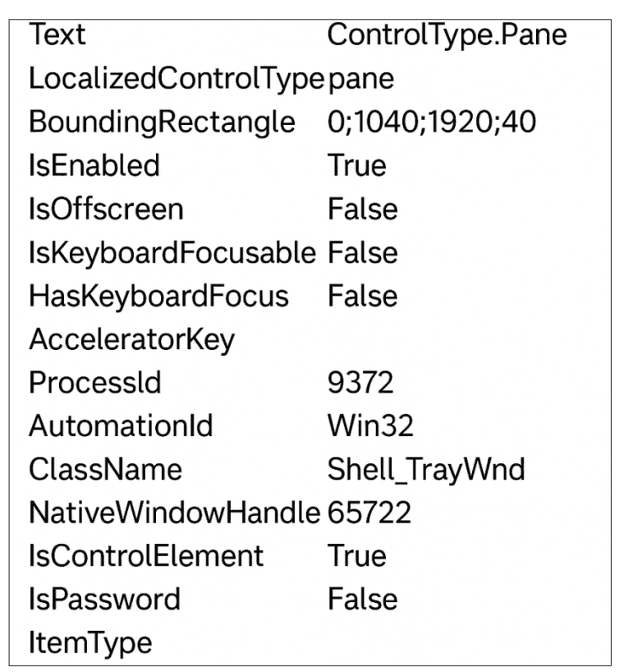The height and width of the screenshot is (672, 624).
Task: Click the IsKeyboardFocusable property name
Action: (x=172, y=253)
